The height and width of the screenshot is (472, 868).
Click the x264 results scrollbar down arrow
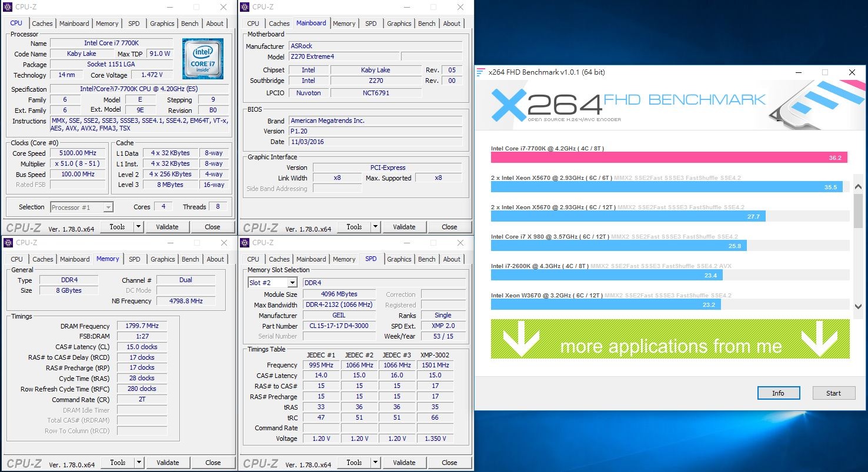(857, 306)
